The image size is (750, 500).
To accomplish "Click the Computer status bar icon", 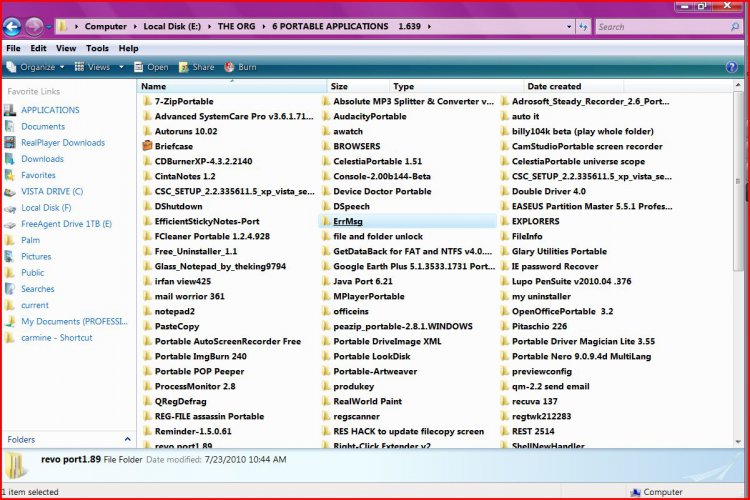I will (636, 492).
